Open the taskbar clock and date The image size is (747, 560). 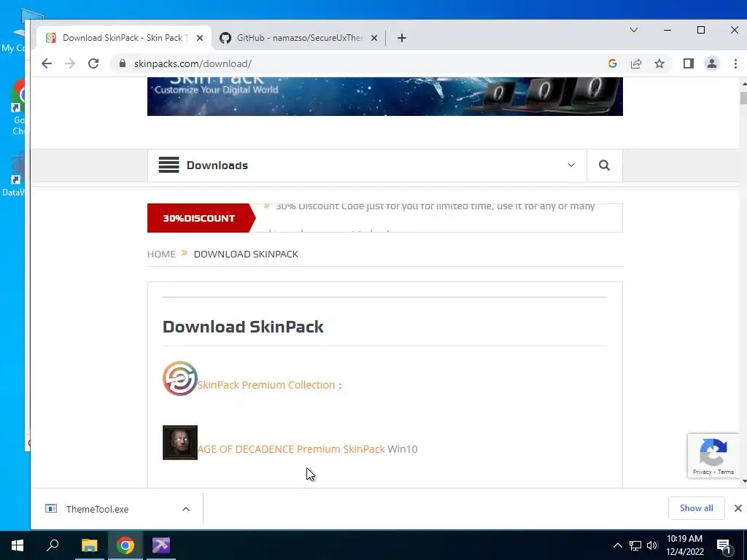tap(684, 545)
